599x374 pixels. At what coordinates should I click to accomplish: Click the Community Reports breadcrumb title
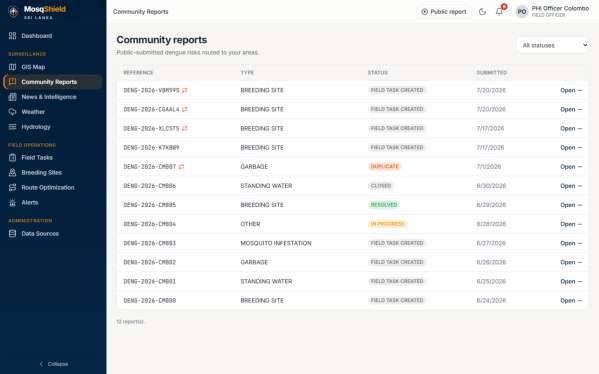(x=141, y=12)
